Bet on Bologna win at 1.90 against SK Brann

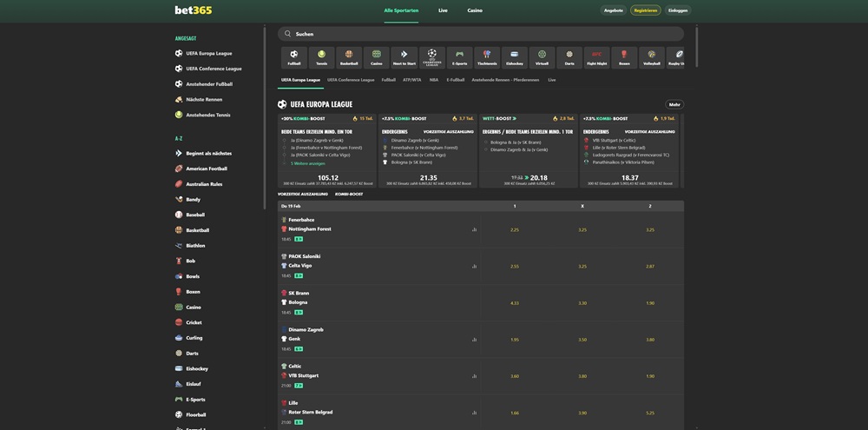pyautogui.click(x=650, y=303)
